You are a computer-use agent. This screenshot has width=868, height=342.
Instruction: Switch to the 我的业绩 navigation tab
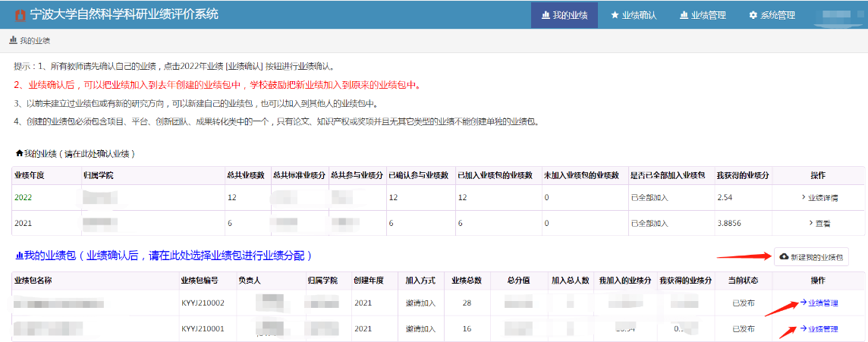point(565,15)
